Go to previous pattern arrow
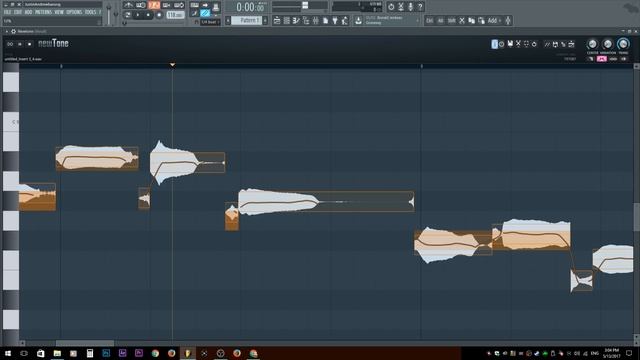640x360 pixels. [228, 20]
